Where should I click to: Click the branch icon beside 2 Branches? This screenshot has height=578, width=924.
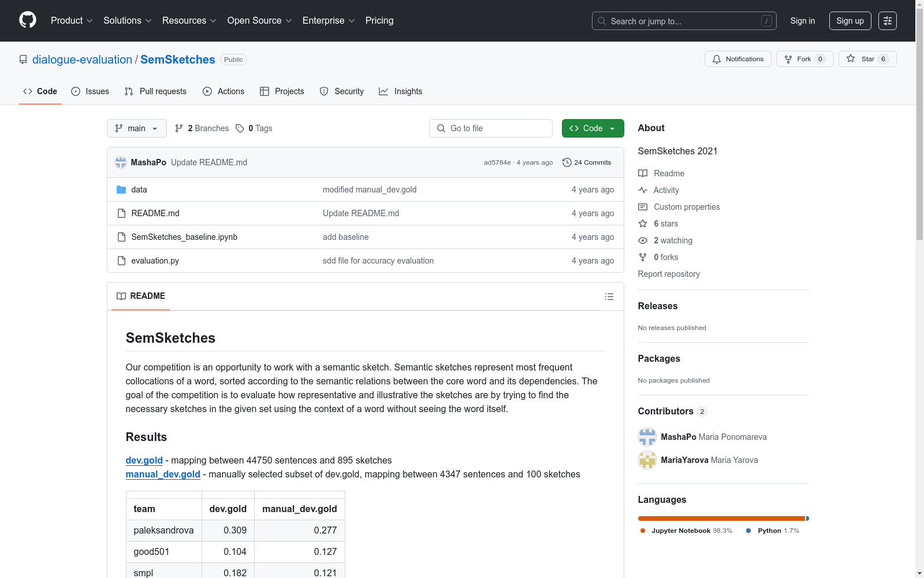(x=179, y=128)
